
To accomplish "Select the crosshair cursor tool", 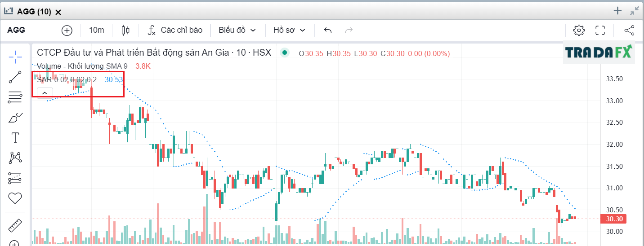I will click(15, 57).
